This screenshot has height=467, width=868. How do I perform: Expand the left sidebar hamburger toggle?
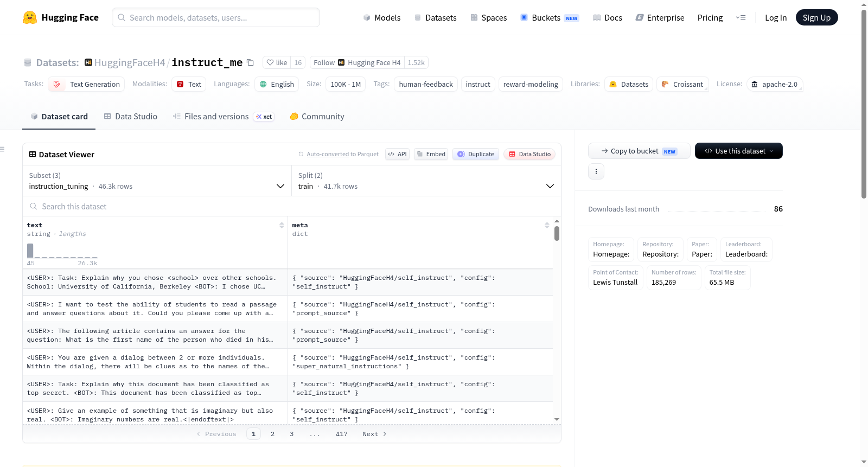pos(2,149)
